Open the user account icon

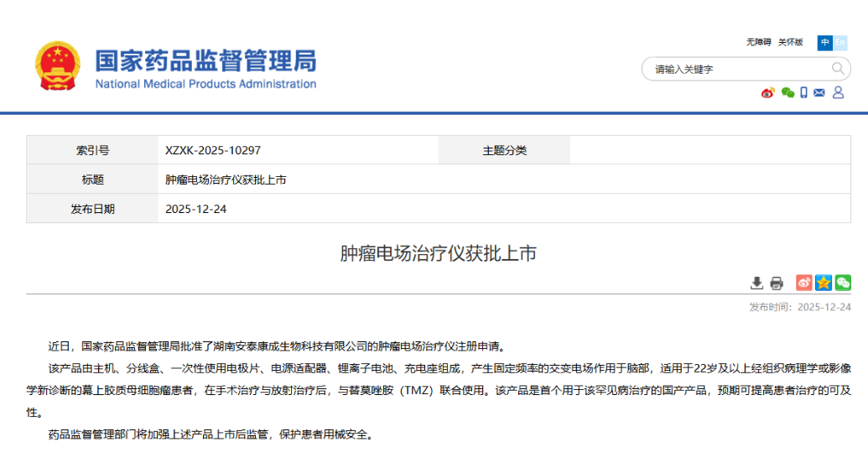[838, 93]
